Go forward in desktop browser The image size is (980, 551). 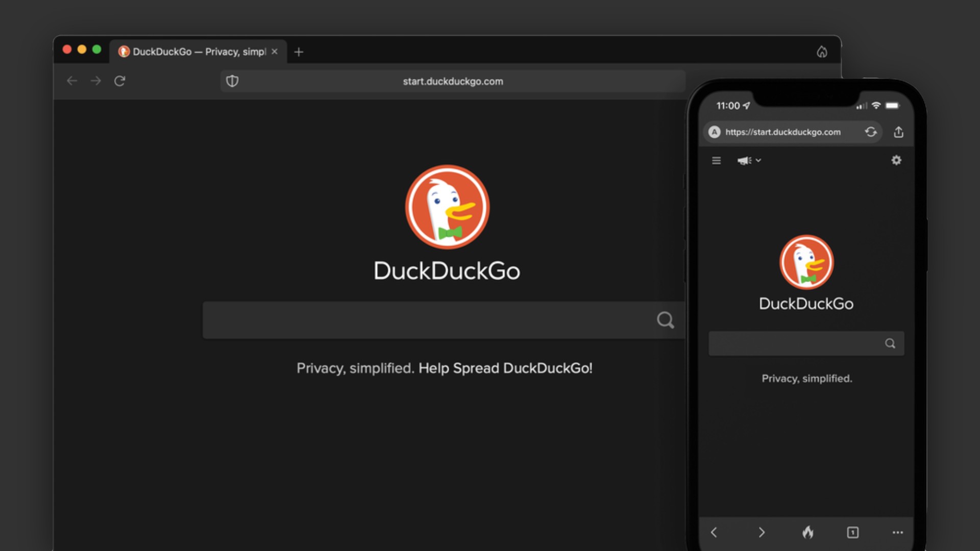tap(96, 81)
